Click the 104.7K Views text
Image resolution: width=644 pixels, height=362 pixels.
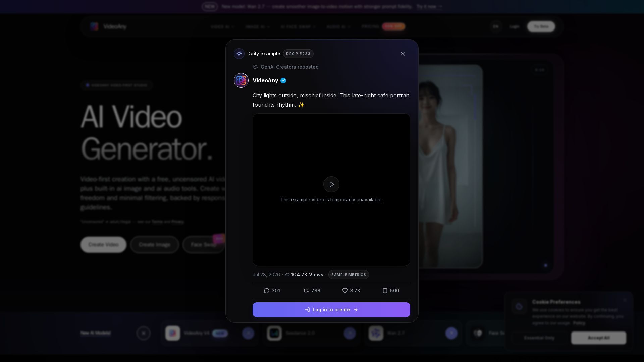pyautogui.click(x=307, y=275)
